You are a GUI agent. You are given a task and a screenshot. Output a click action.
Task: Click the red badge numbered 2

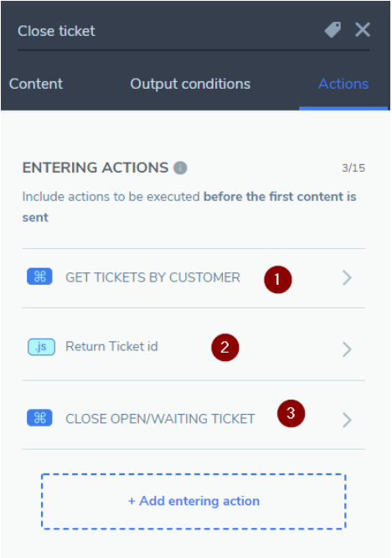pos(225,348)
